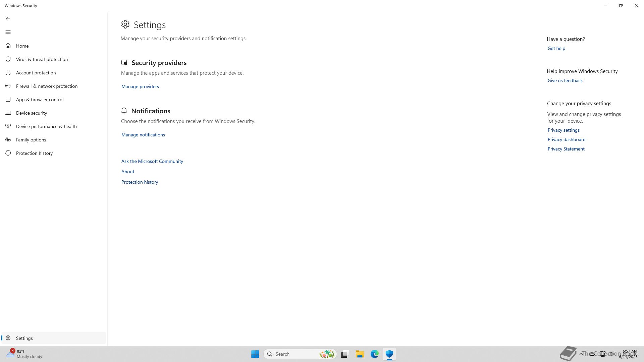Select Account protection person icon
Image resolution: width=644 pixels, height=362 pixels.
point(8,73)
